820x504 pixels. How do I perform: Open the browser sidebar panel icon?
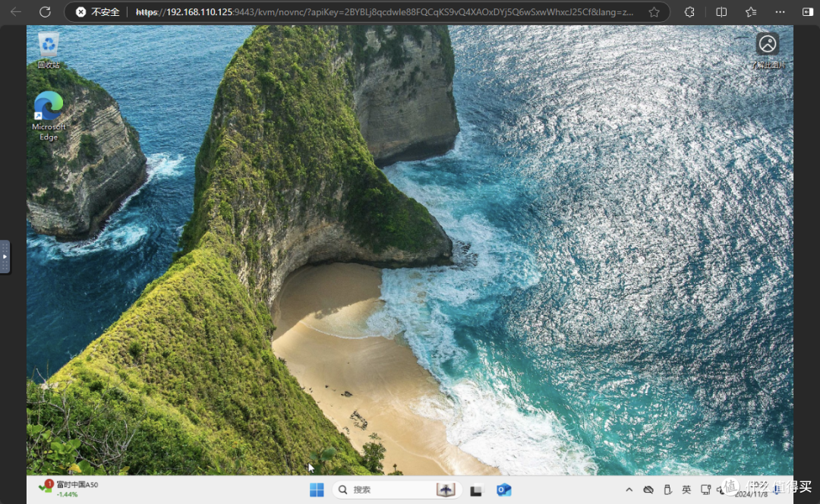807,12
